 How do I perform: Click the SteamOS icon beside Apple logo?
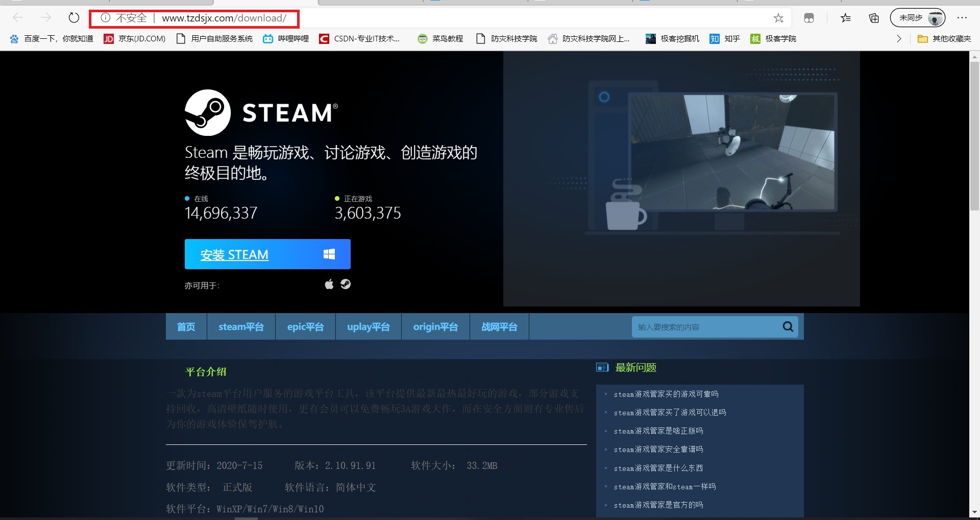click(346, 284)
